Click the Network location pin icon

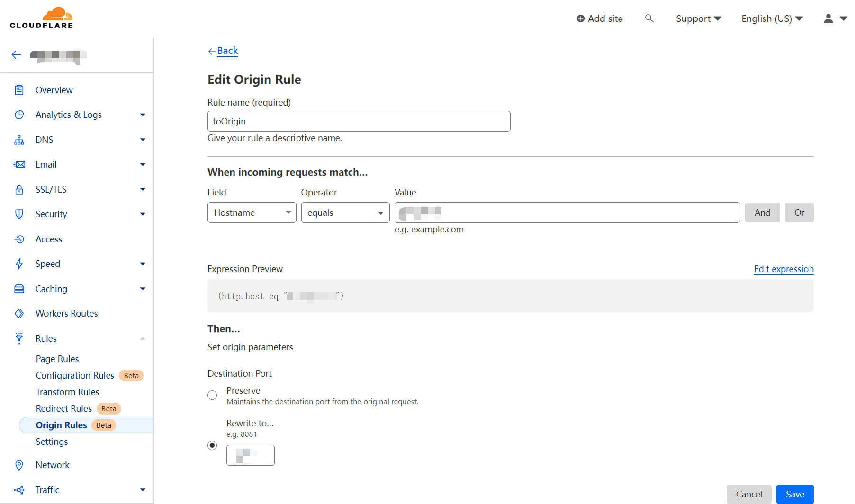19,465
